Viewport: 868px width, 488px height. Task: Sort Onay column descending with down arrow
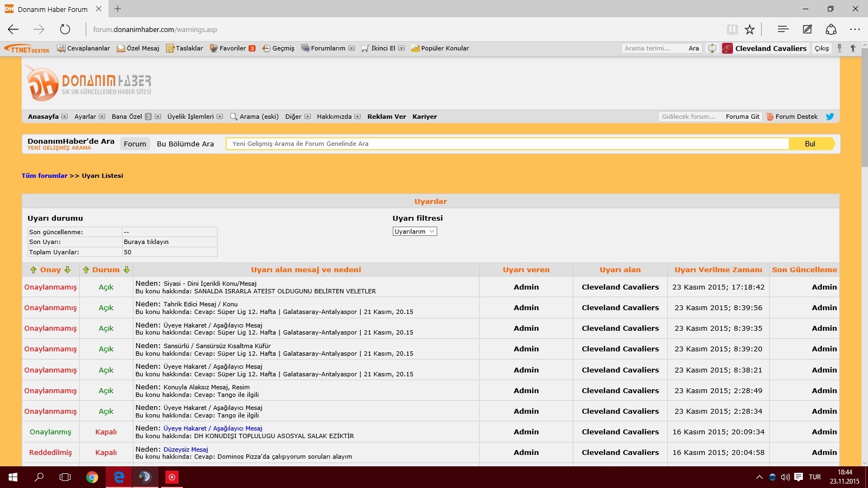67,270
